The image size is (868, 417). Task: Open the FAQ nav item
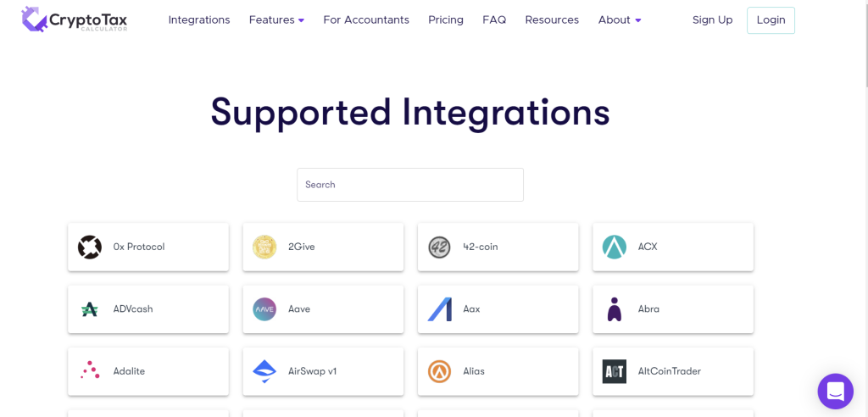pyautogui.click(x=494, y=20)
